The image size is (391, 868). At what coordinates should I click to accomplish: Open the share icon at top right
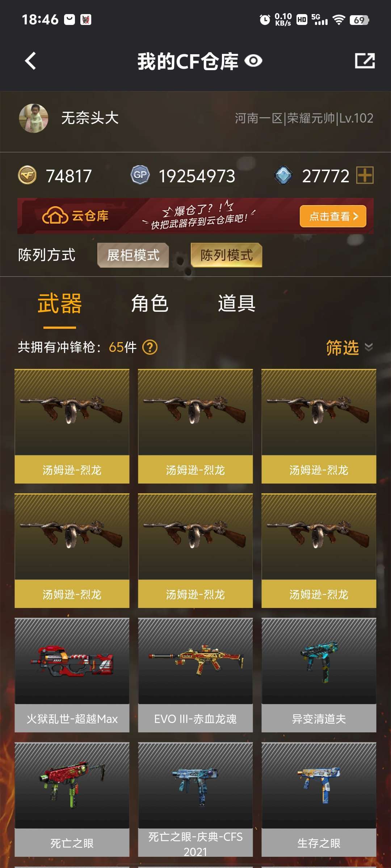point(365,61)
